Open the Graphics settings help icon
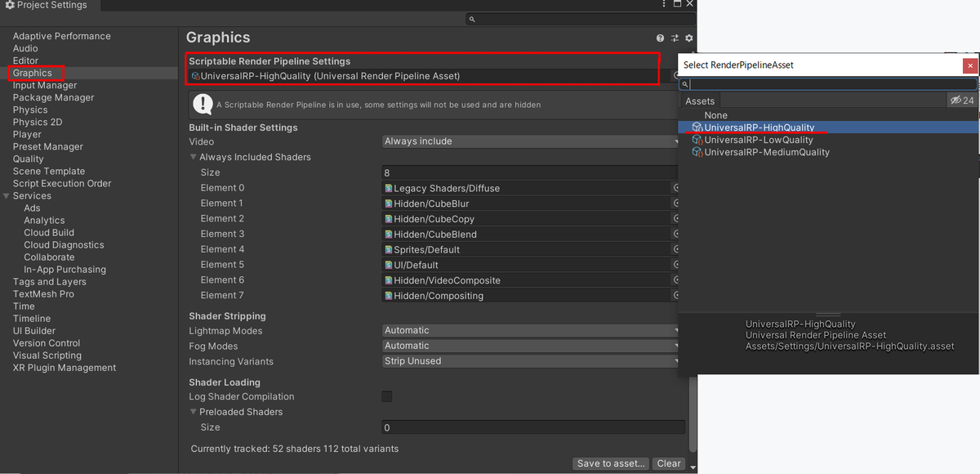The height and width of the screenshot is (474, 980). coord(660,38)
